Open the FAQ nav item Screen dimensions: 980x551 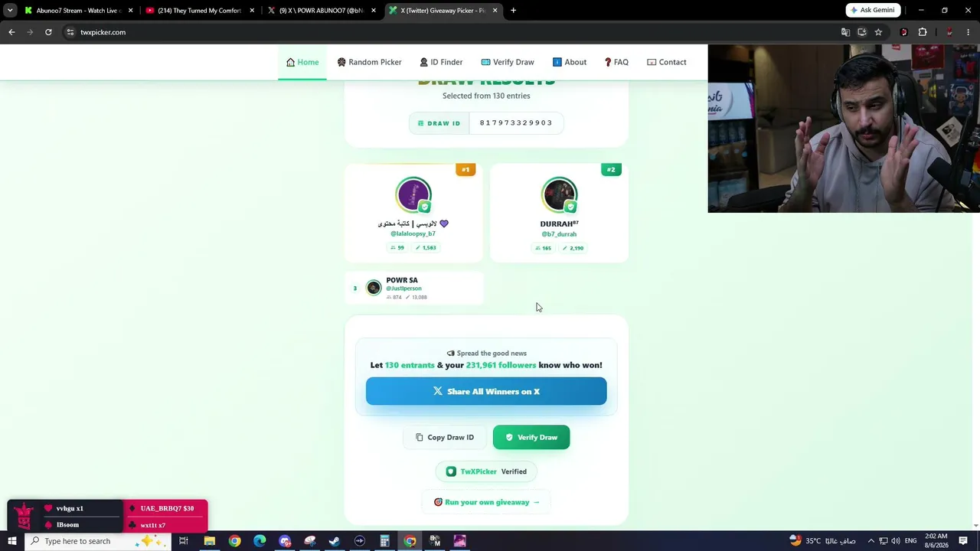click(x=616, y=62)
